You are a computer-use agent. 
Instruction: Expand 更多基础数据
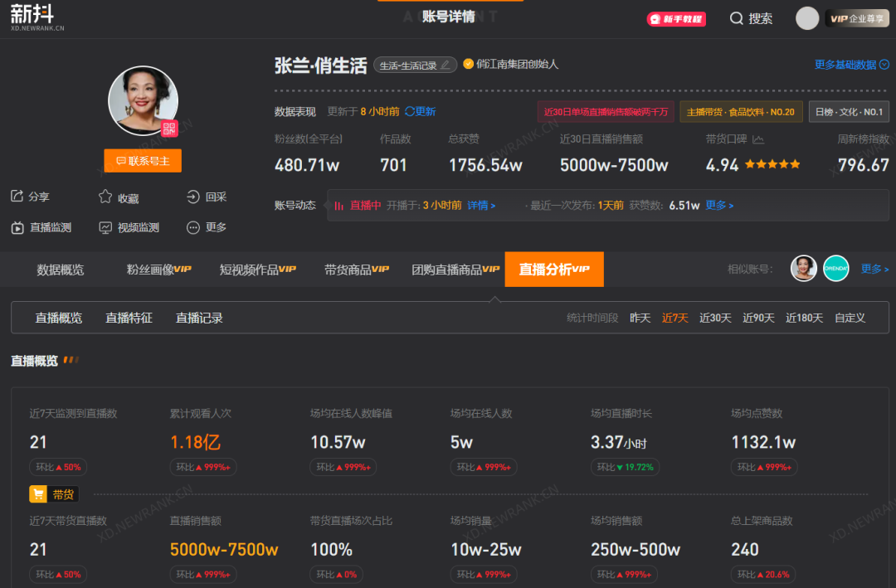tap(851, 65)
